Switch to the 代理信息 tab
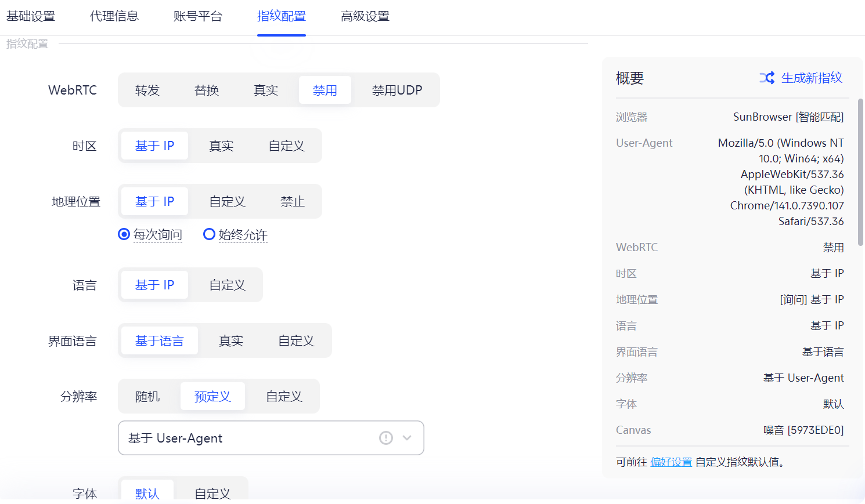 (x=114, y=17)
